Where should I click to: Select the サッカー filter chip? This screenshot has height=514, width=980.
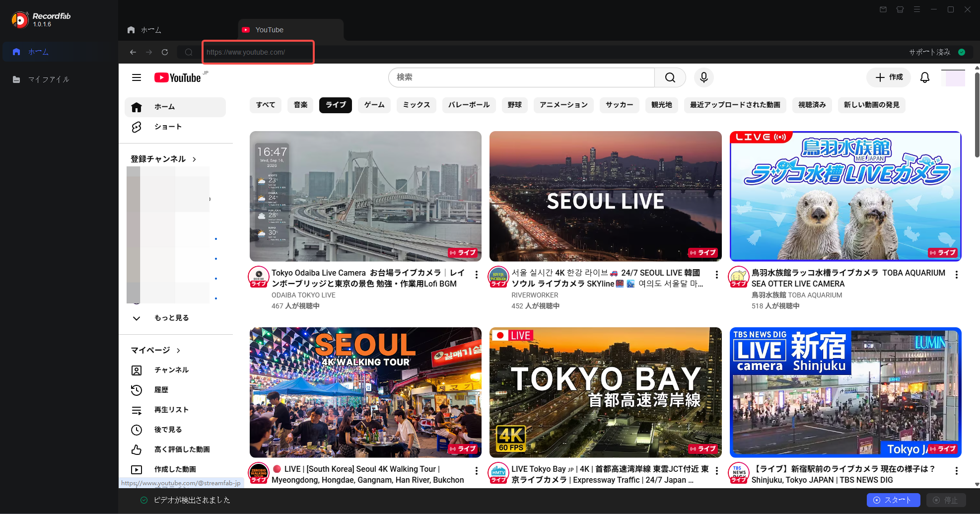pyautogui.click(x=620, y=105)
